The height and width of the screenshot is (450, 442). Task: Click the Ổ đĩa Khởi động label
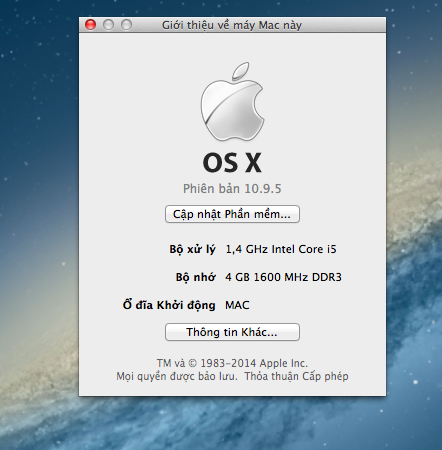pos(169,305)
